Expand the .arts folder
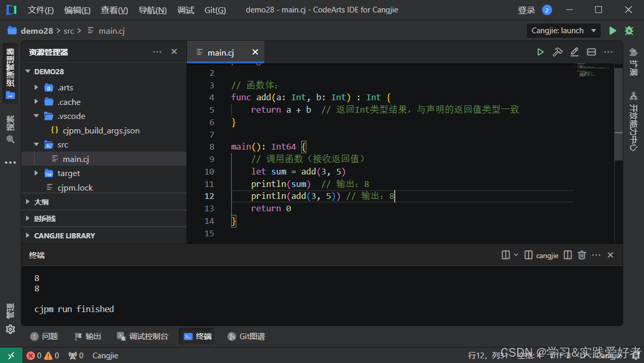 [36, 87]
